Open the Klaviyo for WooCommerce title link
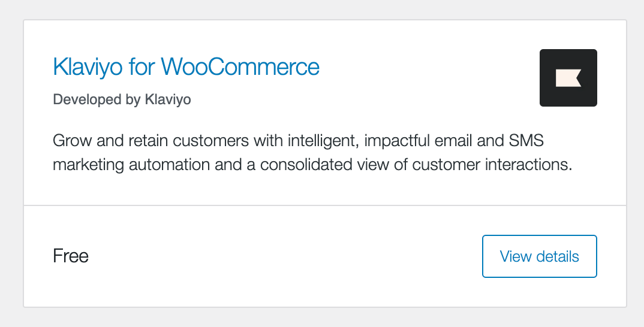This screenshot has height=327, width=644. 186,66
